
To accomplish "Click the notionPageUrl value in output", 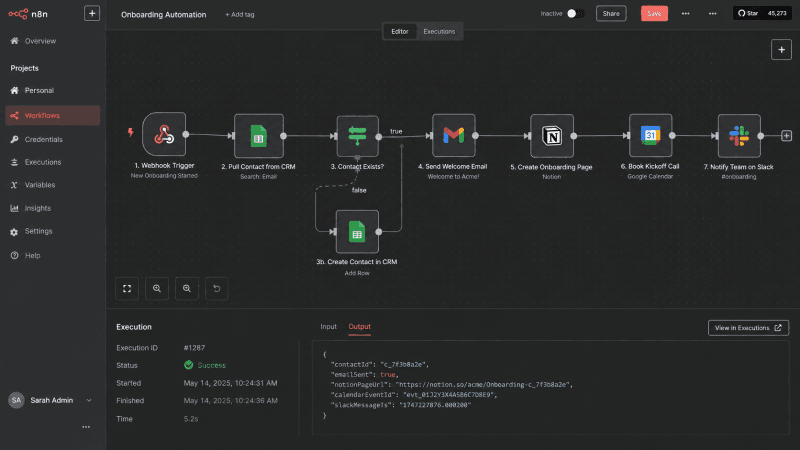I will click(x=484, y=385).
